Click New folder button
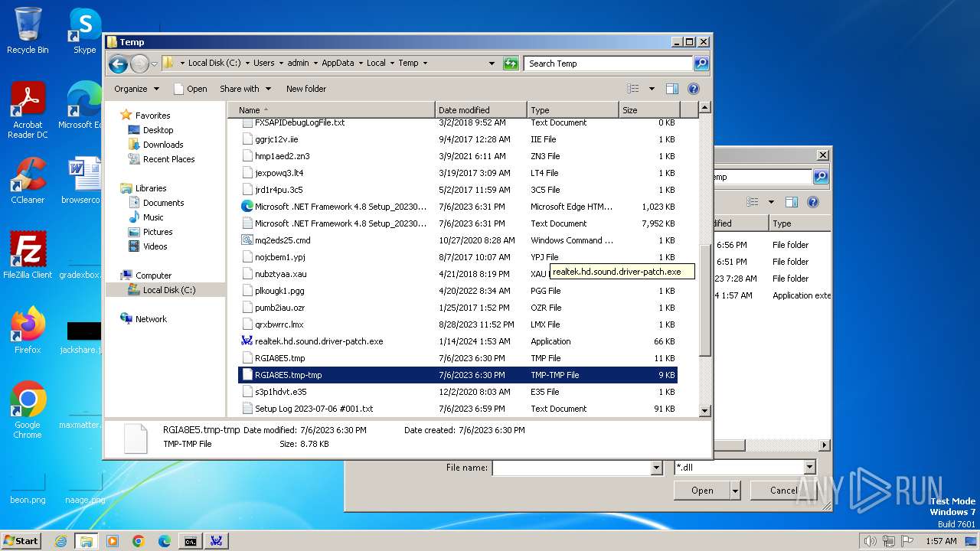The height and width of the screenshot is (551, 980). [x=306, y=89]
